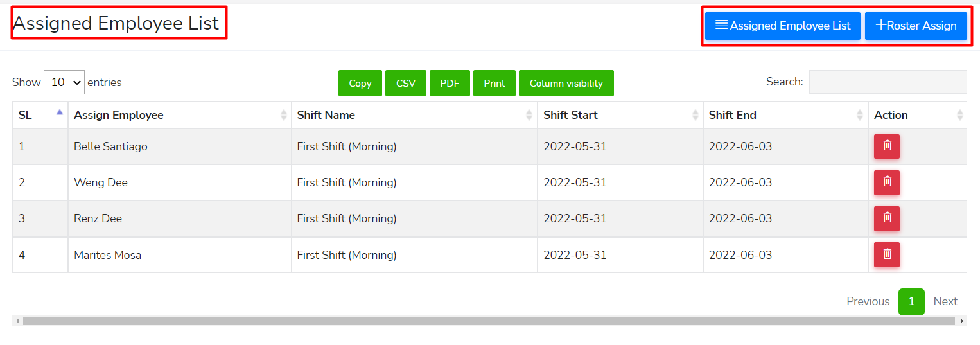Copy table data to clipboard
This screenshot has height=345, width=980.
point(360,84)
